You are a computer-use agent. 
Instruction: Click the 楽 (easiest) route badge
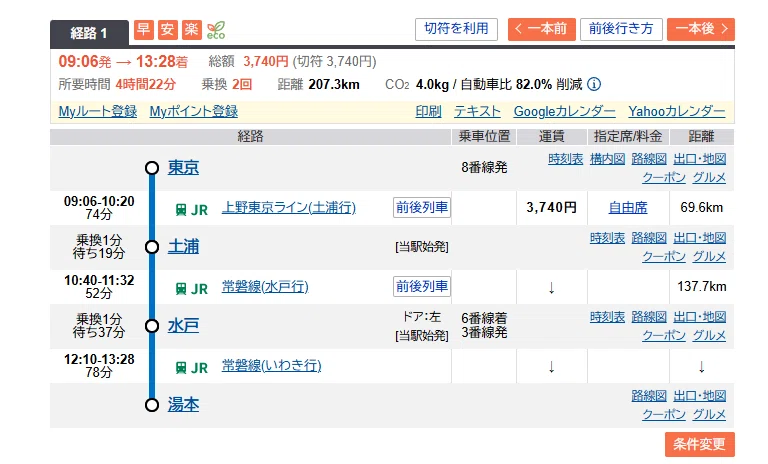click(x=192, y=30)
